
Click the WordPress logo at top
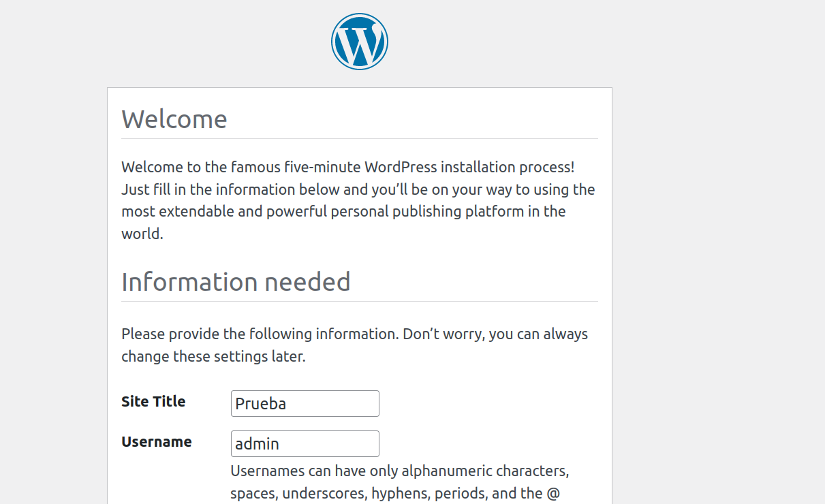coord(360,42)
